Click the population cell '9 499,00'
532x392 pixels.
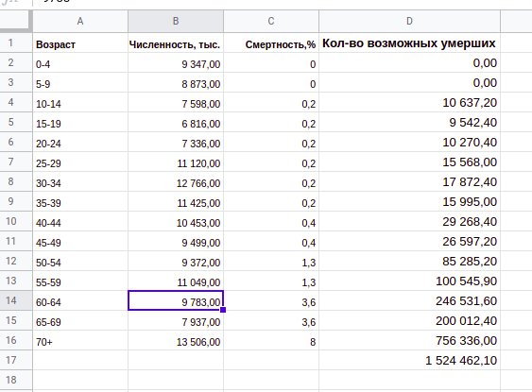pyautogui.click(x=176, y=241)
